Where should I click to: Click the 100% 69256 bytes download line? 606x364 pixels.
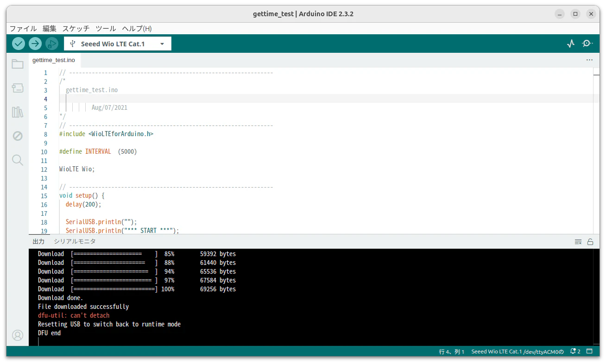coord(137,289)
